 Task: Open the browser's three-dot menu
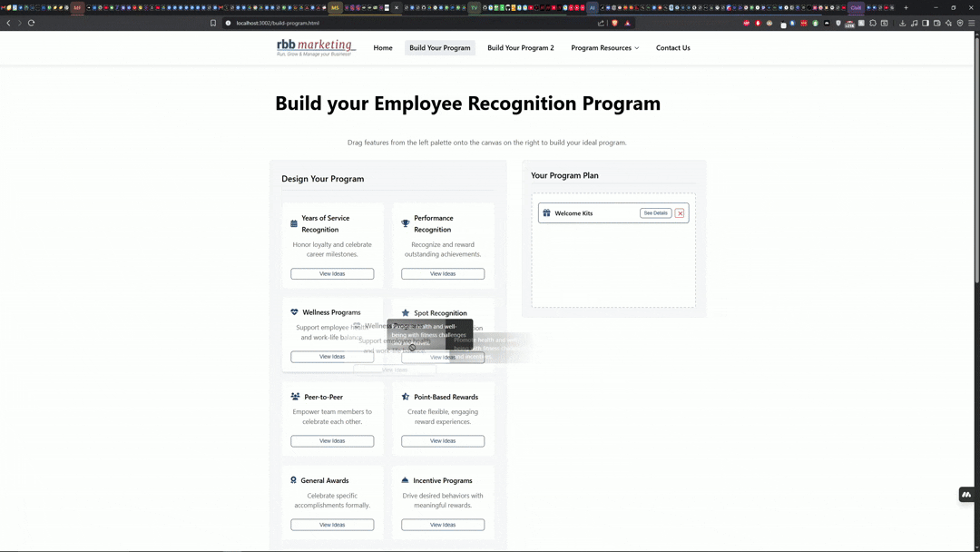click(970, 23)
